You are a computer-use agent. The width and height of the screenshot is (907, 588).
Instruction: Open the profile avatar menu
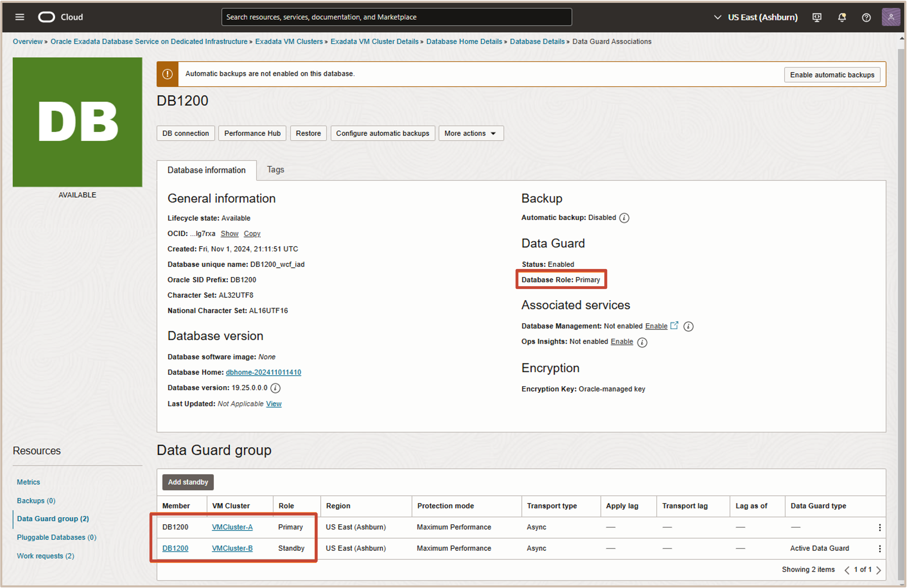[x=891, y=17]
